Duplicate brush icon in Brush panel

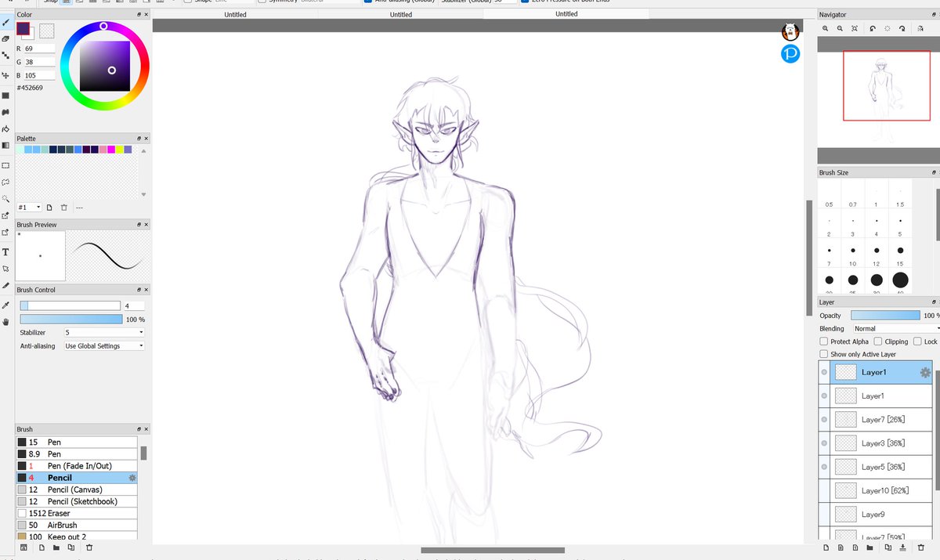pos(72,547)
